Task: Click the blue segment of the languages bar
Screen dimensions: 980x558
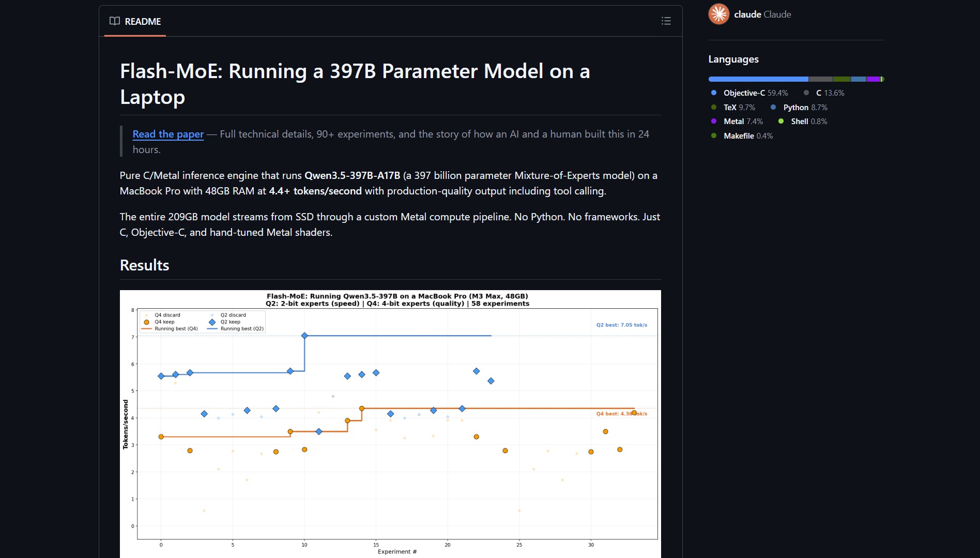Action: [758, 79]
